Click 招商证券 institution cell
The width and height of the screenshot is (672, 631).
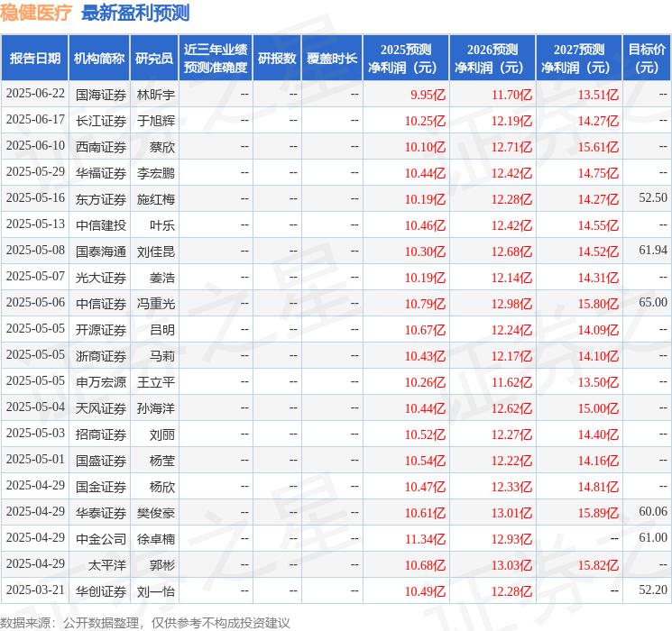point(101,434)
